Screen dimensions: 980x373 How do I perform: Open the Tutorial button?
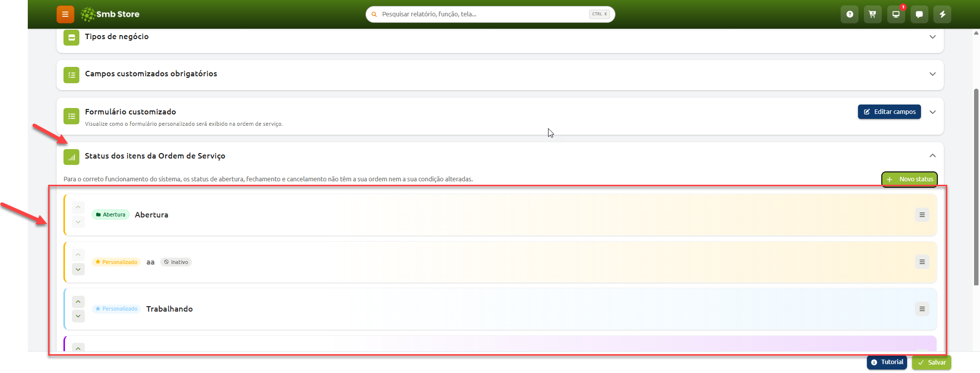point(887,362)
